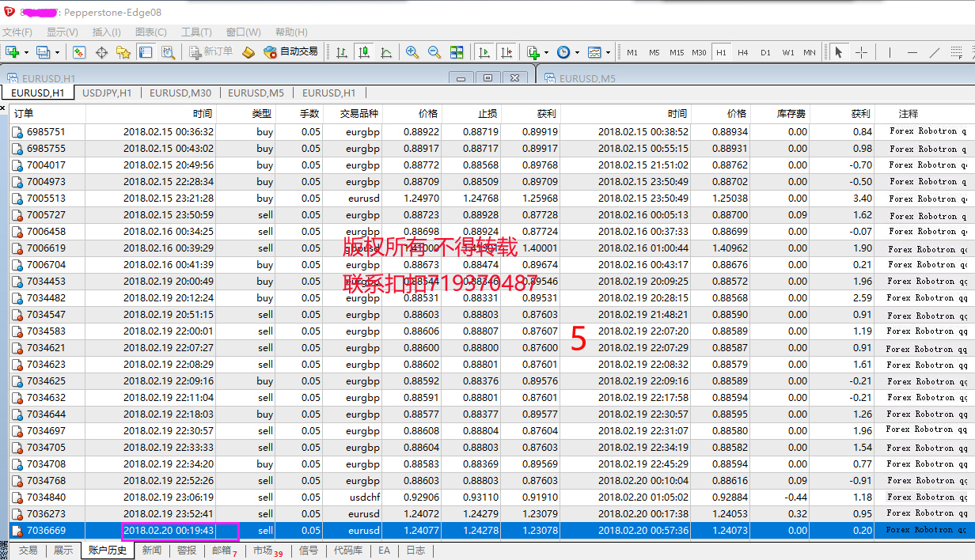Click the 新订单 new order button
The width and height of the screenshot is (975, 560).
(x=211, y=52)
